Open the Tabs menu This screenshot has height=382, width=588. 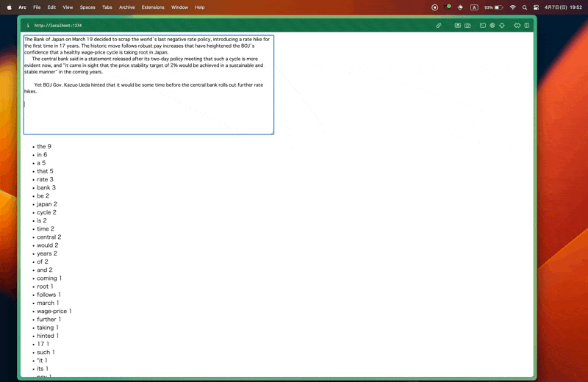107,7
